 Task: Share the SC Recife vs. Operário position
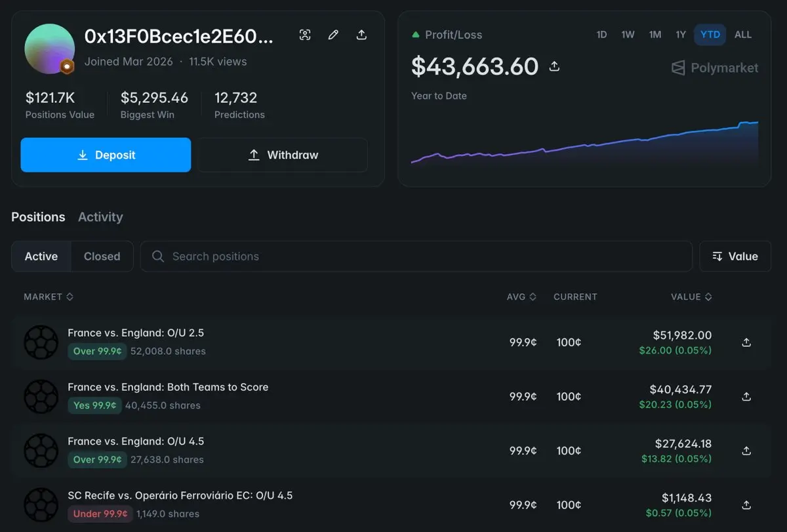pyautogui.click(x=746, y=505)
